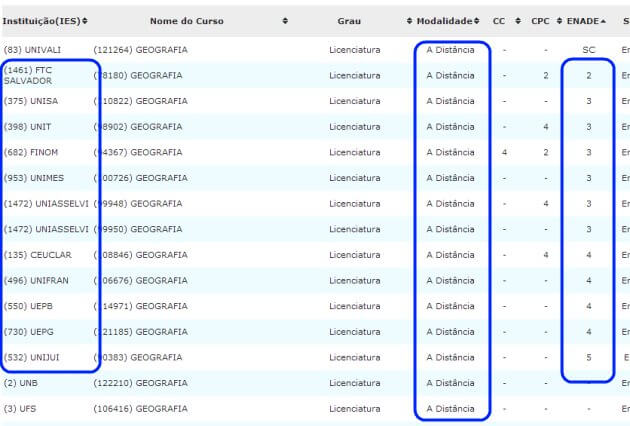This screenshot has height=426, width=630.
Task: Select institution (953) UNIMES
Action: pyautogui.click(x=34, y=178)
